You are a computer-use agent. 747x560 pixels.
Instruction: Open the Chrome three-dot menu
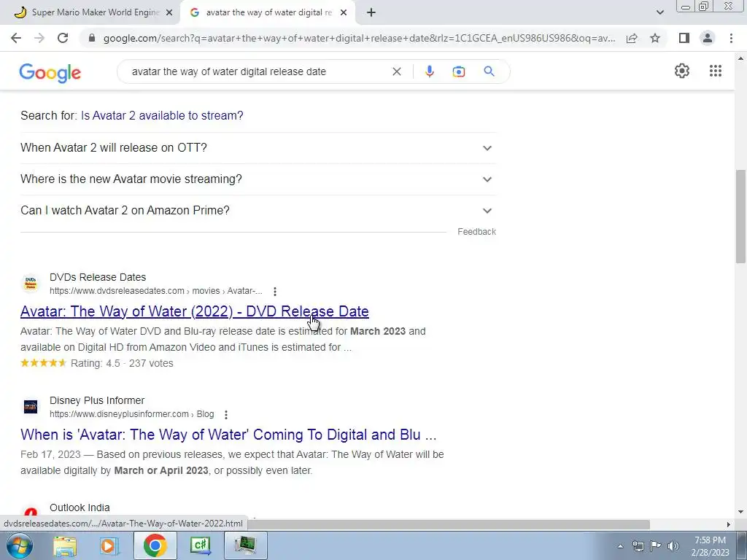(731, 38)
